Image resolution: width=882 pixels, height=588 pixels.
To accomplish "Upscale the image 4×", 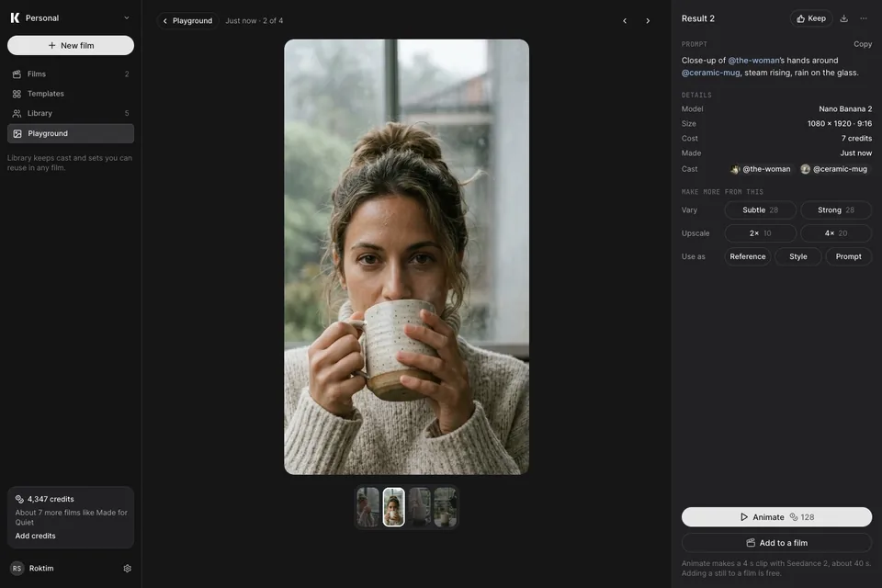I will point(836,233).
